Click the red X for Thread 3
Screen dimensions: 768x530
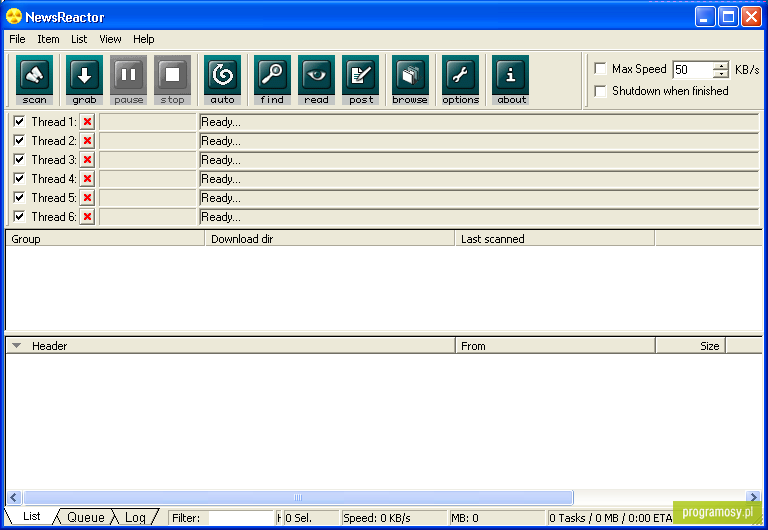87,160
